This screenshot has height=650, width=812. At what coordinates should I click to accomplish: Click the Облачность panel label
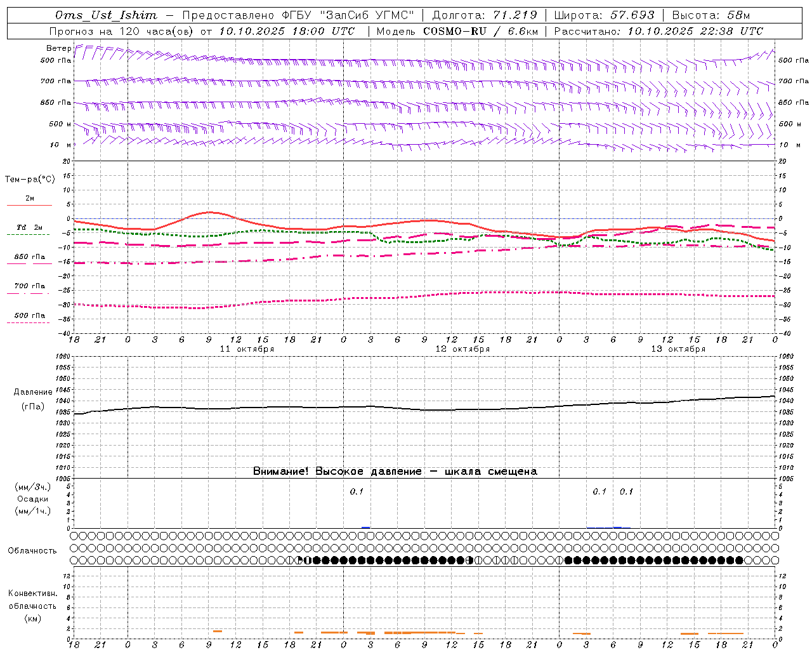[32, 551]
